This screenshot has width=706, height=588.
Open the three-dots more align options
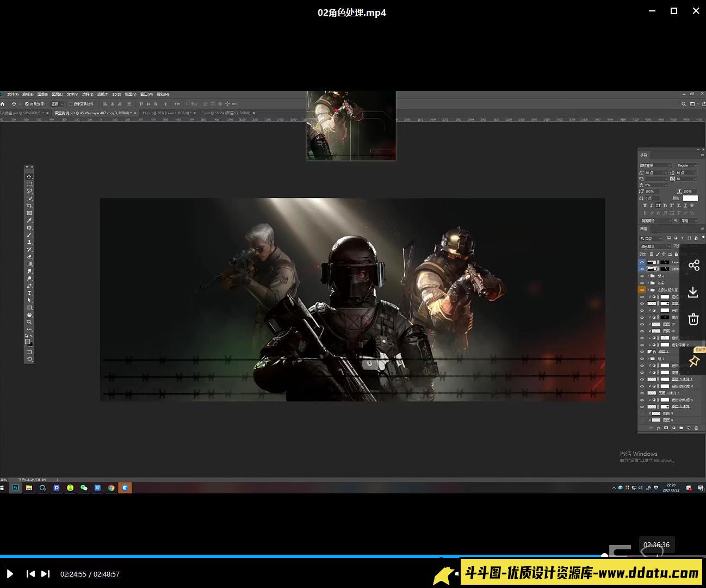pos(177,104)
